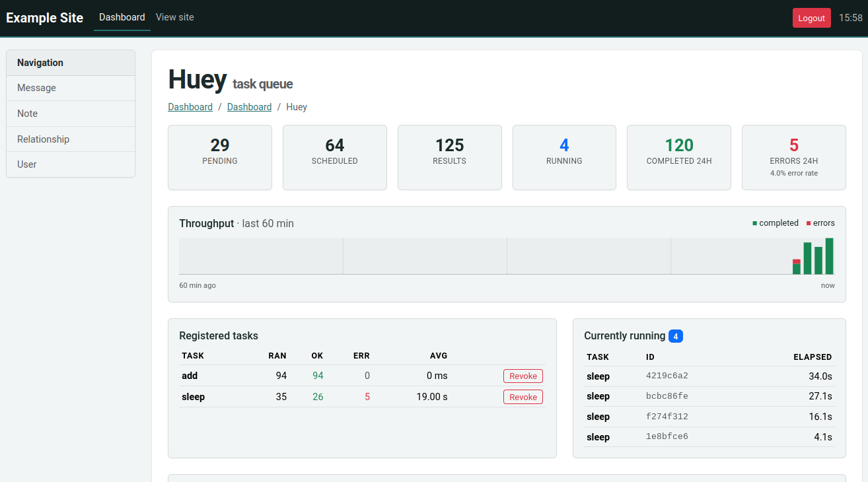This screenshot has width=868, height=482.
Task: Click the 19.00 s average value
Action: 432,397
